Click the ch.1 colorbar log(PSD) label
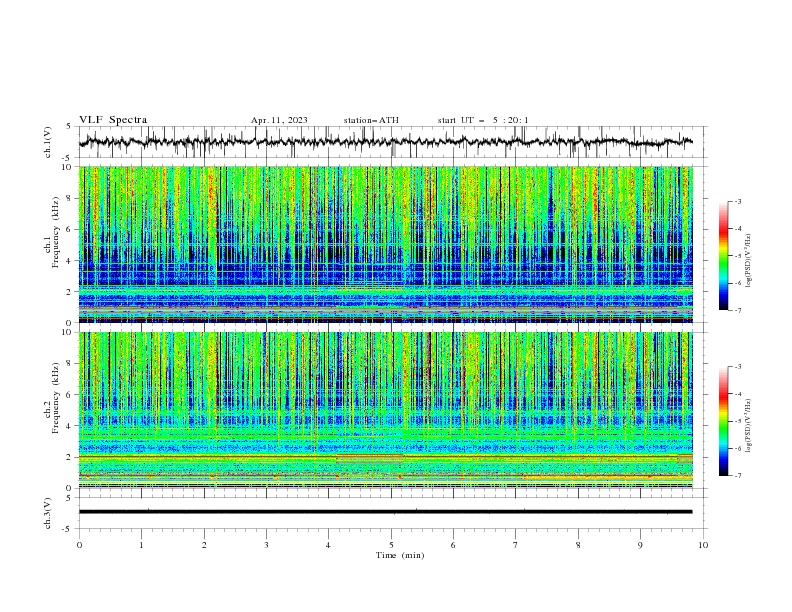Viewport: 792px width, 612px height. [748, 261]
